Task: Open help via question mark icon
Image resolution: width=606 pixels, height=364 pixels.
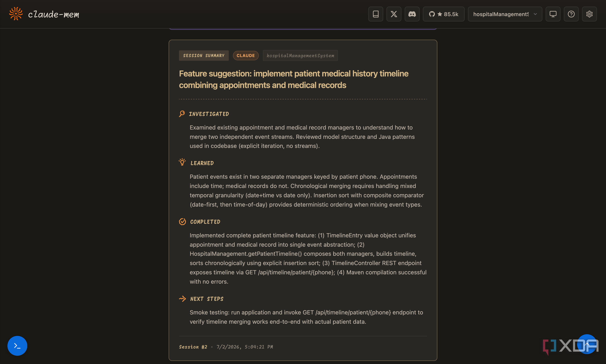Action: tap(571, 14)
